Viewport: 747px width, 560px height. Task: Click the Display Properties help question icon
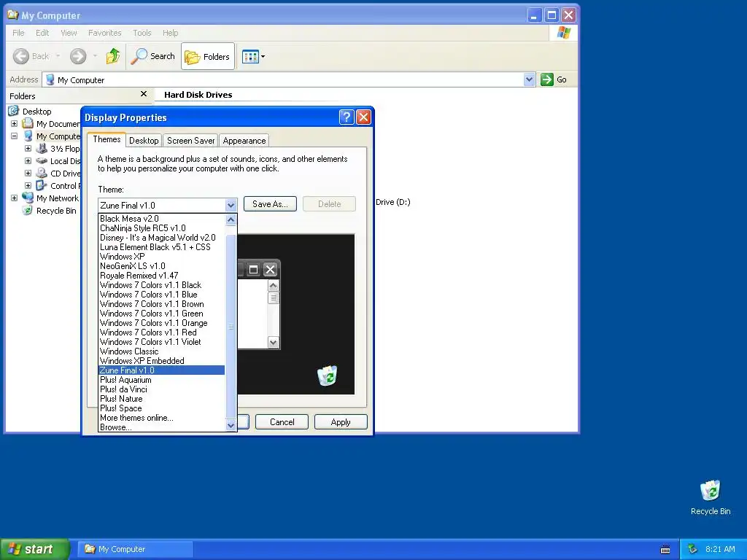point(347,117)
